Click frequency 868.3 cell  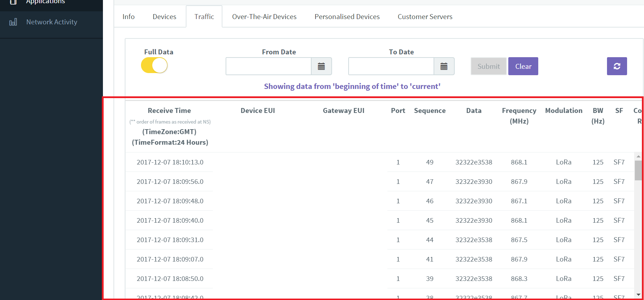coord(519,279)
